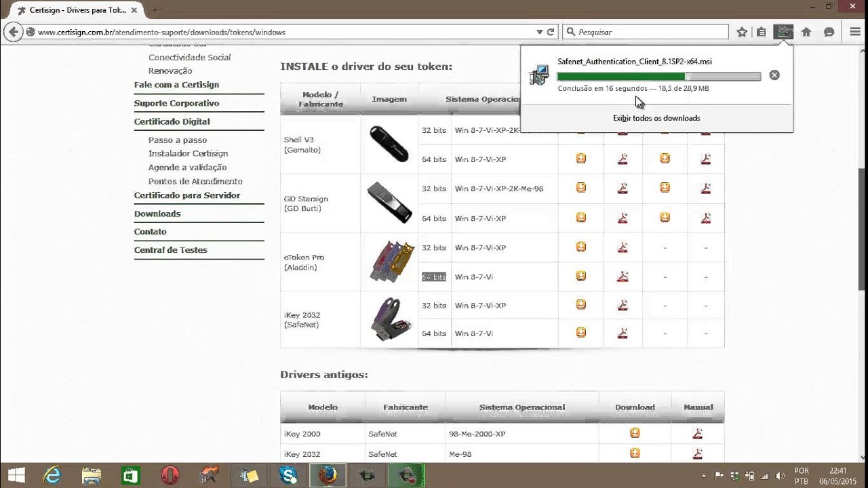Open the Passo a passo link
Screen dimensions: 868x488
[x=178, y=140]
